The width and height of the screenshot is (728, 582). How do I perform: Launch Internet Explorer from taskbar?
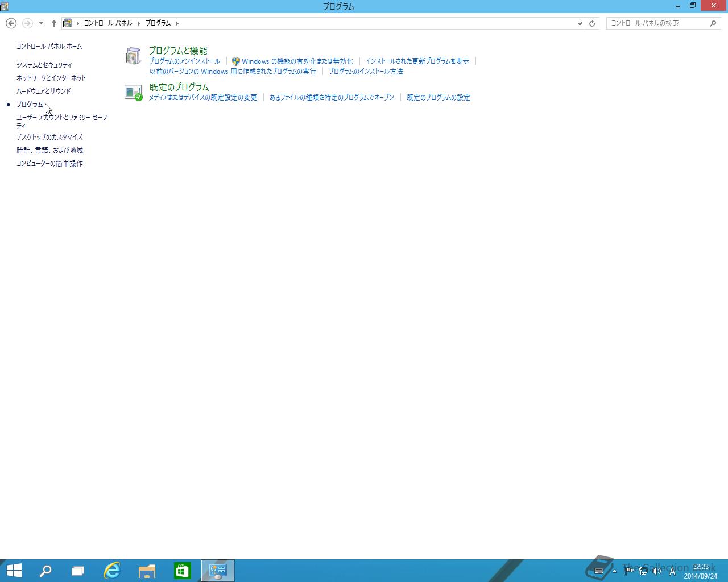112,571
